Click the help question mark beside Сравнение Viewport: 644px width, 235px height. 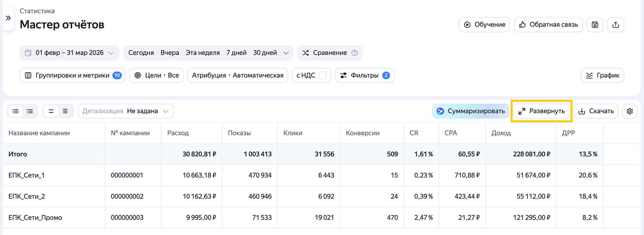pos(355,53)
